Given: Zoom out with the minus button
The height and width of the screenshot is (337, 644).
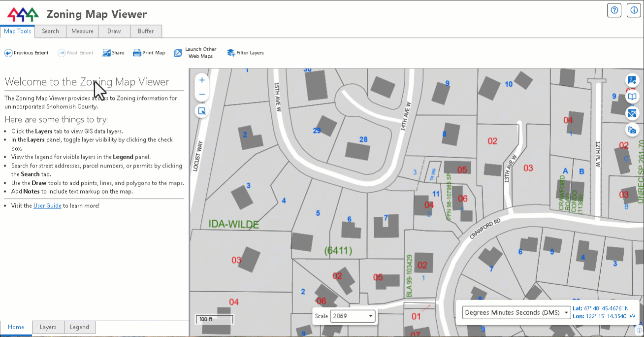Looking at the screenshot, I should [202, 94].
